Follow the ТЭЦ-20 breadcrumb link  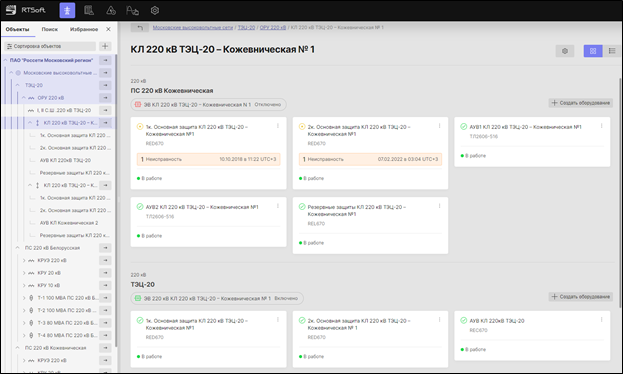pyautogui.click(x=246, y=27)
